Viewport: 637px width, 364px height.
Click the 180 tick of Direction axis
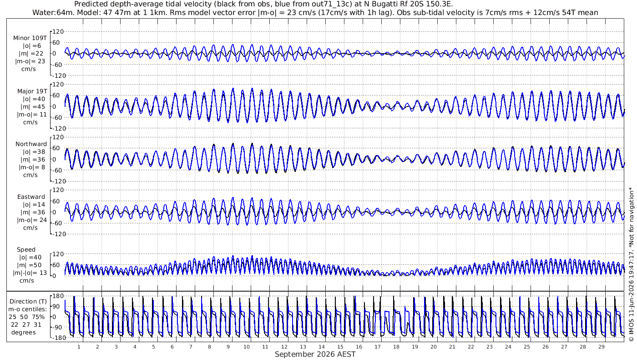(57, 296)
